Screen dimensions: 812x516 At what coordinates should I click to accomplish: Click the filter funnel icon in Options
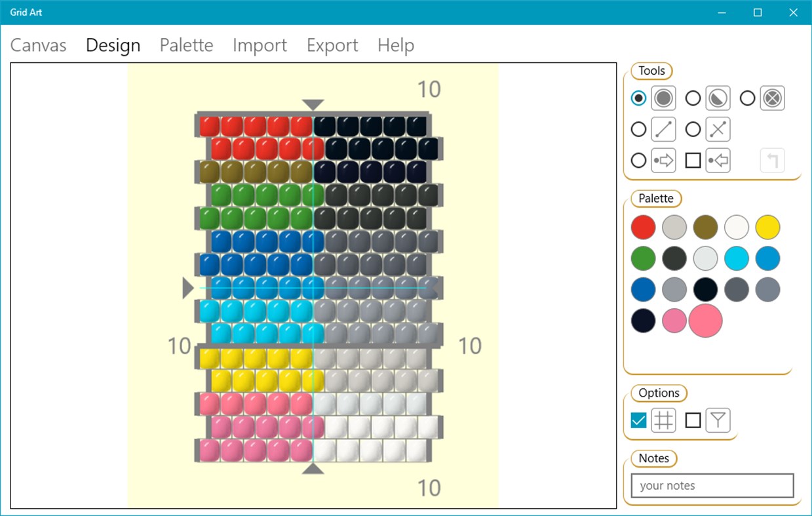tap(718, 420)
